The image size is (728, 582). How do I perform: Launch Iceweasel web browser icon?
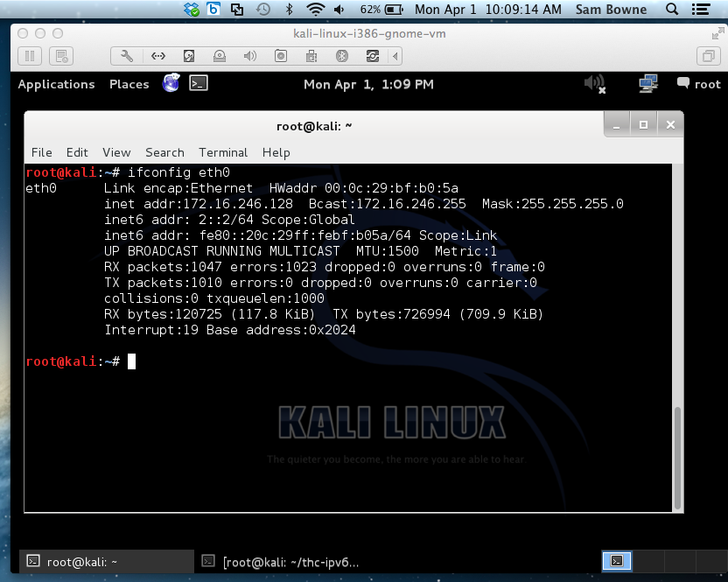(171, 83)
